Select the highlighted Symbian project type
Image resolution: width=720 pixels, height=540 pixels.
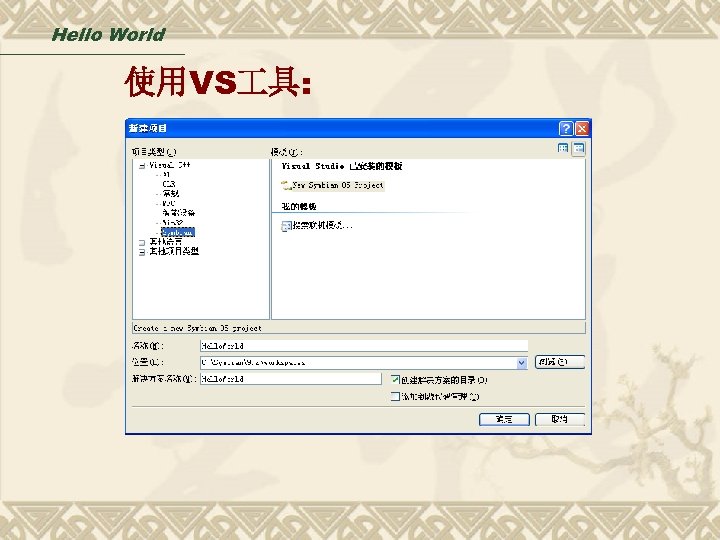click(178, 232)
